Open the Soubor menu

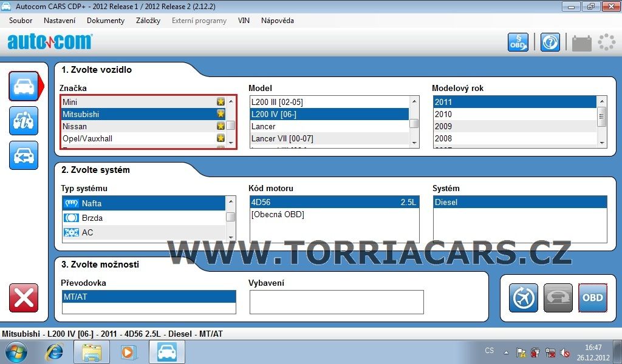[x=21, y=21]
